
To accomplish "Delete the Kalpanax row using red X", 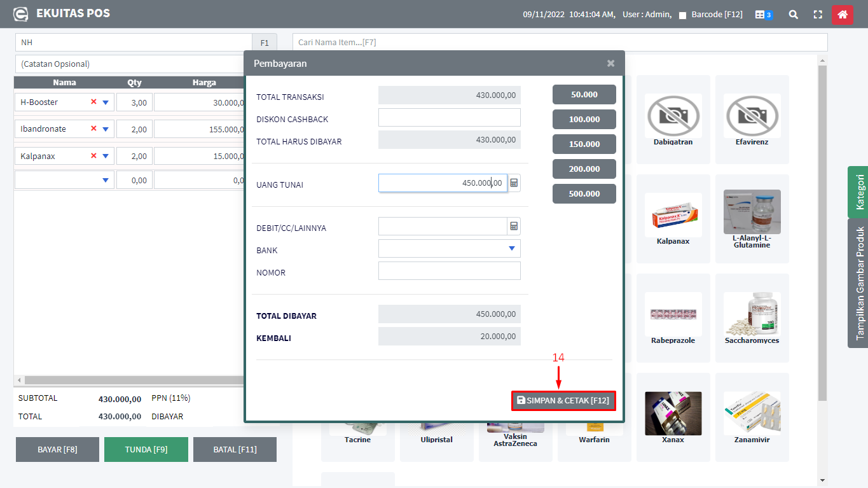I will [x=93, y=156].
